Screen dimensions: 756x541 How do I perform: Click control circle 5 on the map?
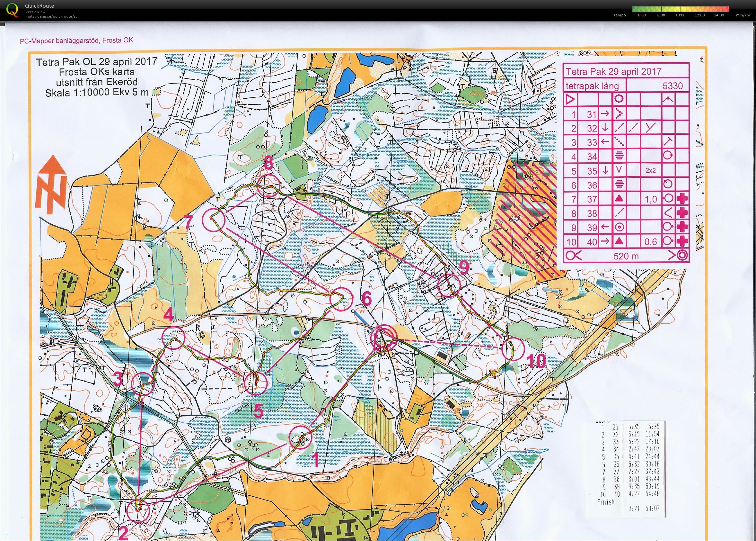[256, 383]
